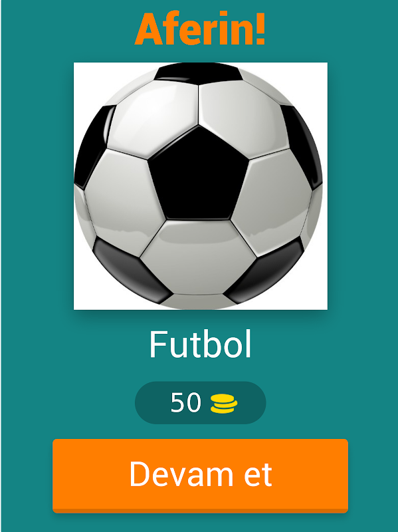Select the left-edge black patch on the ball
The height and width of the screenshot is (532, 398).
click(92, 146)
